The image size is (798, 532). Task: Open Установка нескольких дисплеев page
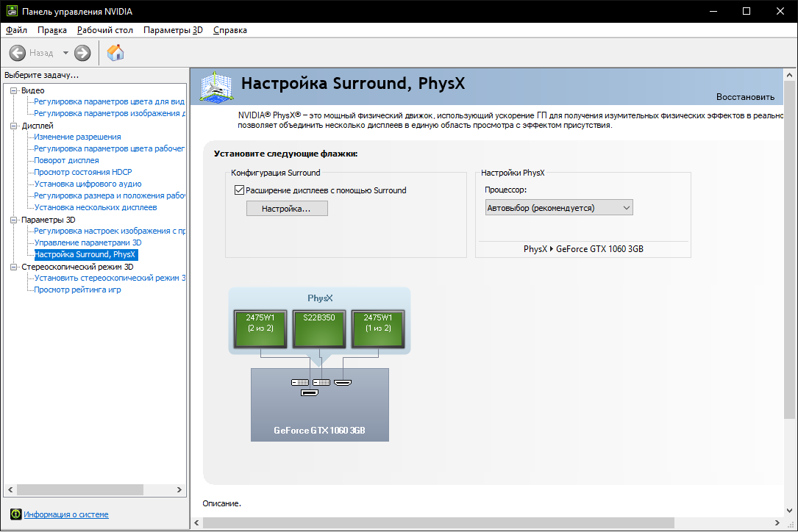point(96,207)
